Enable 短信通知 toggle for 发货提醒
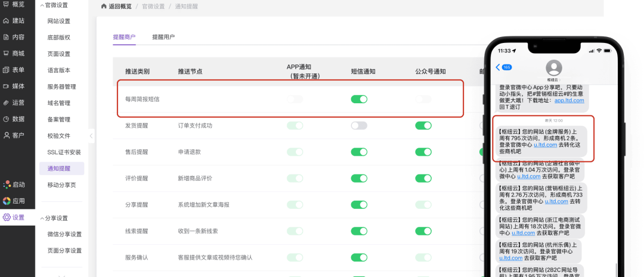Screen dimensions: 644x277 point(359,125)
